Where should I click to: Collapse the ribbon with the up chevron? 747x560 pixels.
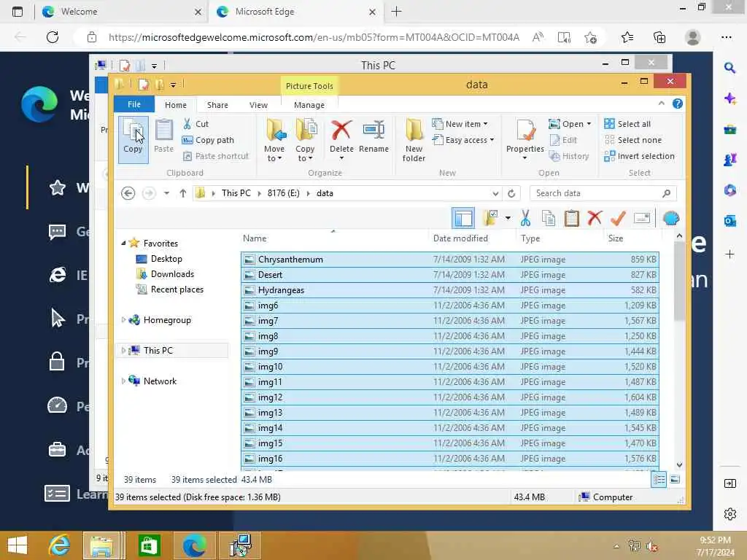(661, 104)
